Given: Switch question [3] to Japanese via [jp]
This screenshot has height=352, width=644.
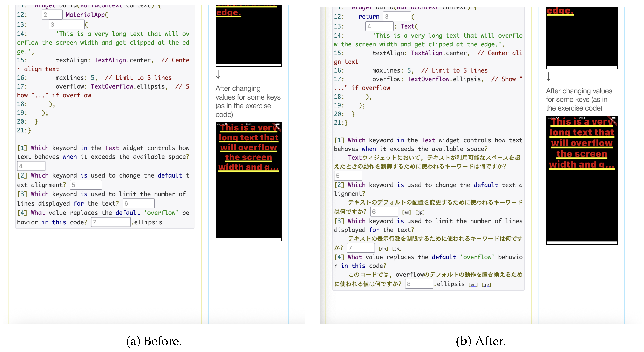Looking at the screenshot, I should point(397,249).
